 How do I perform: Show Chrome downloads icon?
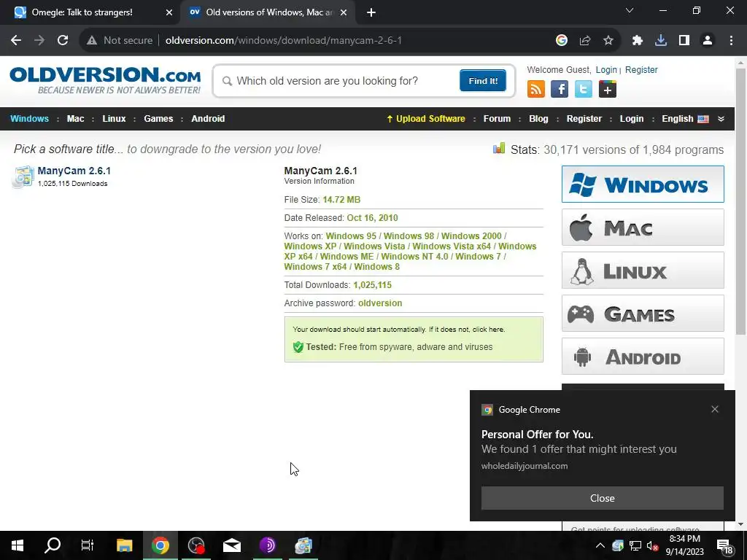[x=661, y=41]
